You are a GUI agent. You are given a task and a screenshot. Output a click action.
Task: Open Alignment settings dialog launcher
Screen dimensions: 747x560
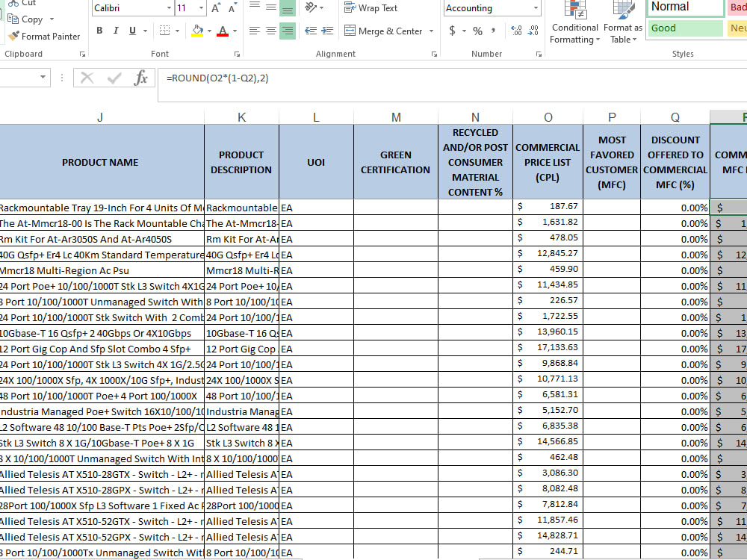point(434,55)
